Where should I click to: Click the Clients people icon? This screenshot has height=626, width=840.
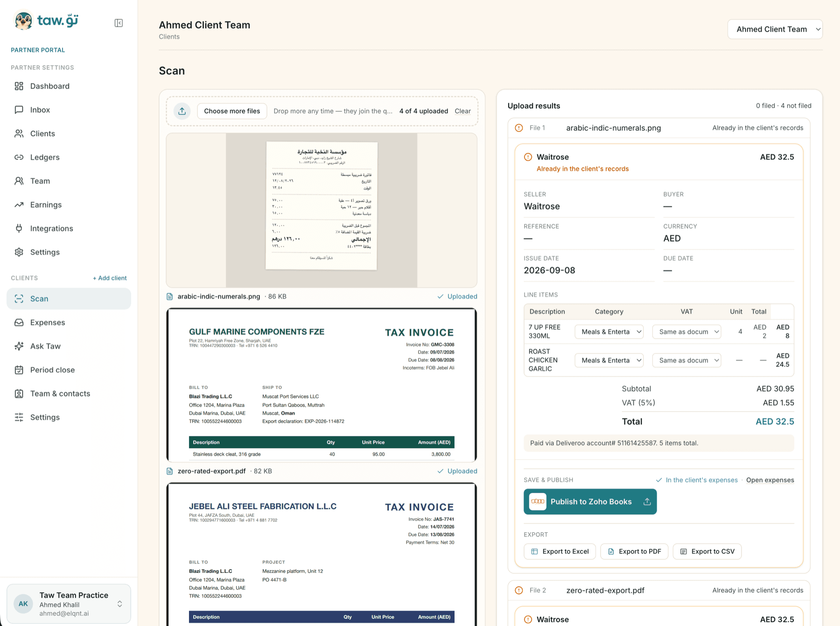coord(19,134)
